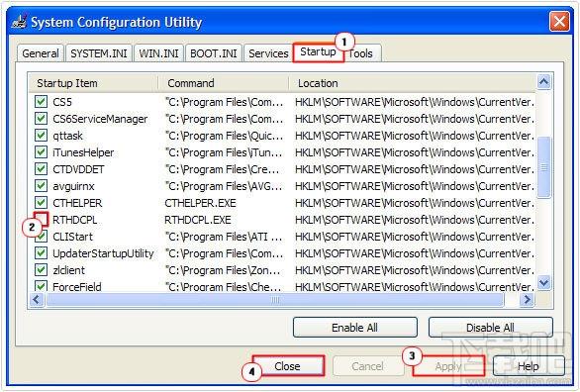The width and height of the screenshot is (580, 392).
Task: Open the Tools tab
Action: [362, 53]
